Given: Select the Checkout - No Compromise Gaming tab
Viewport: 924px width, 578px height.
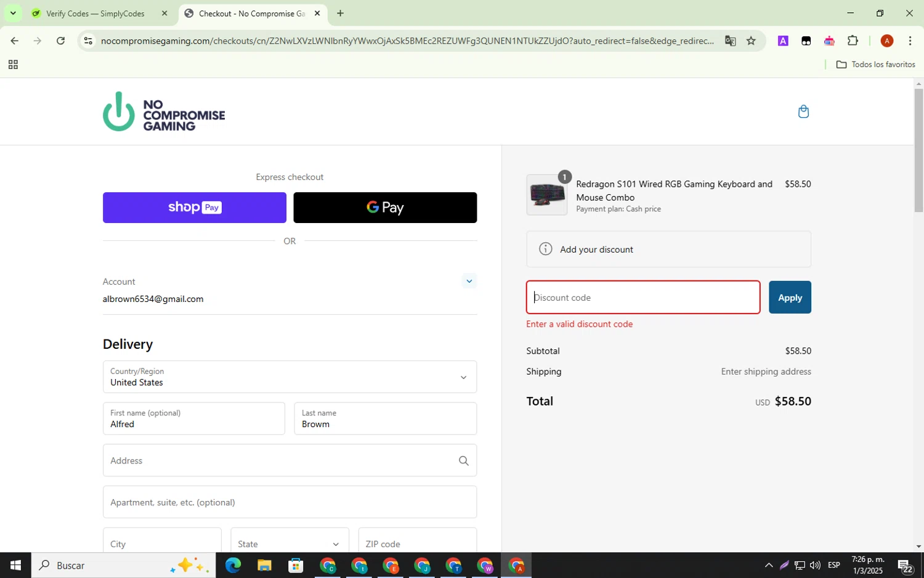Looking at the screenshot, I should tap(253, 13).
